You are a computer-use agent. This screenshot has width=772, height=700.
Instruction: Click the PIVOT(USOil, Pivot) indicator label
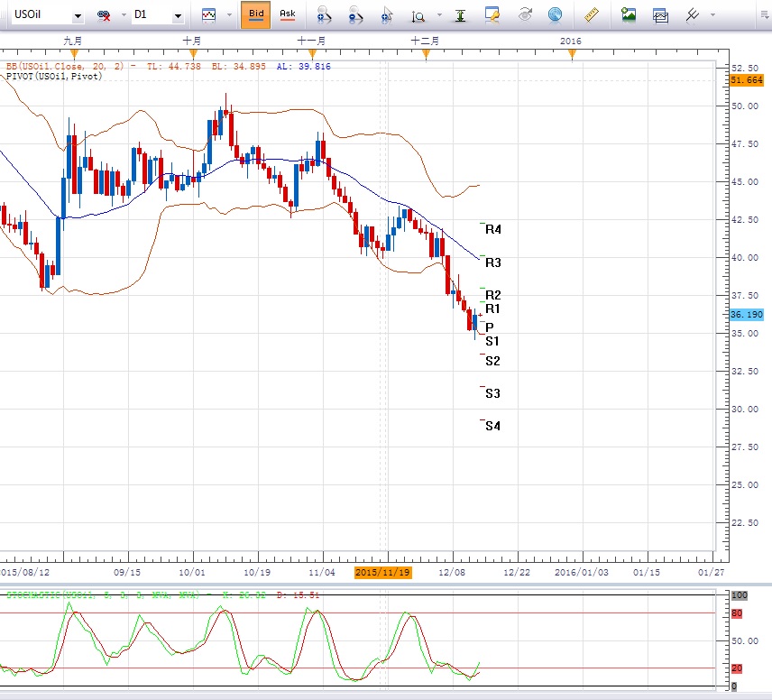click(x=54, y=77)
